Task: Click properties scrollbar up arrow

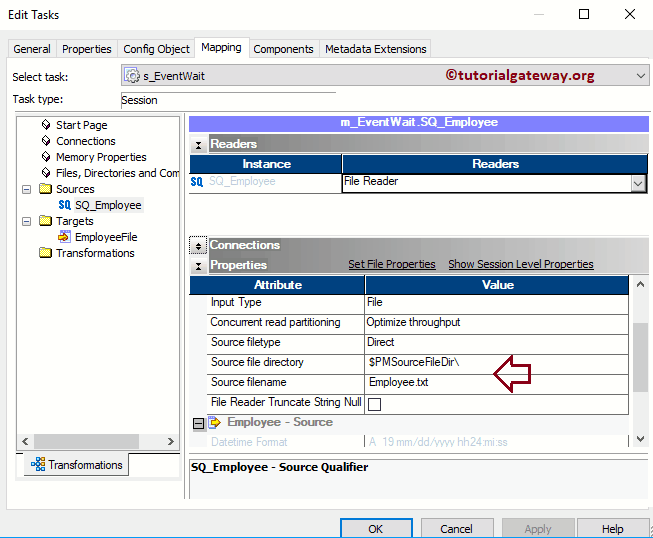Action: tap(640, 284)
